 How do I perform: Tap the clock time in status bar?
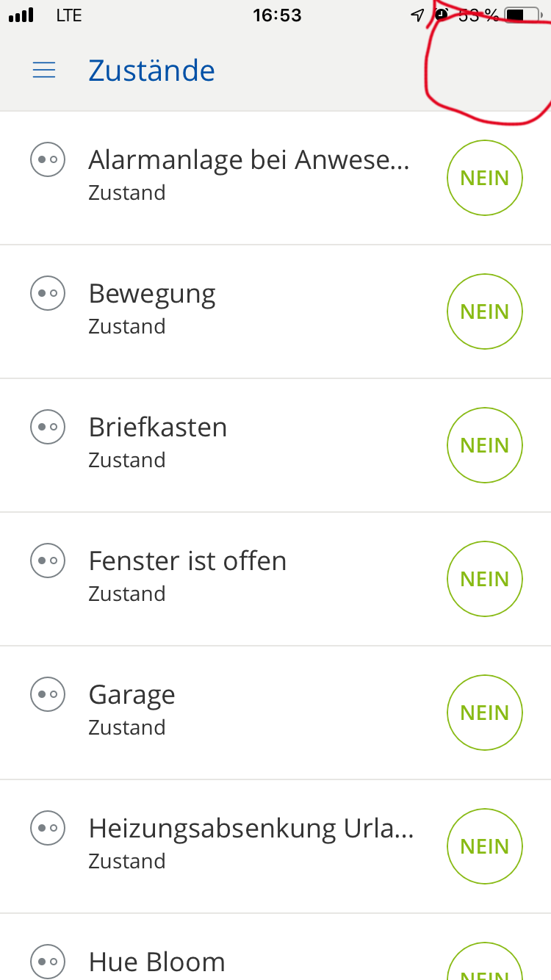pos(277,15)
